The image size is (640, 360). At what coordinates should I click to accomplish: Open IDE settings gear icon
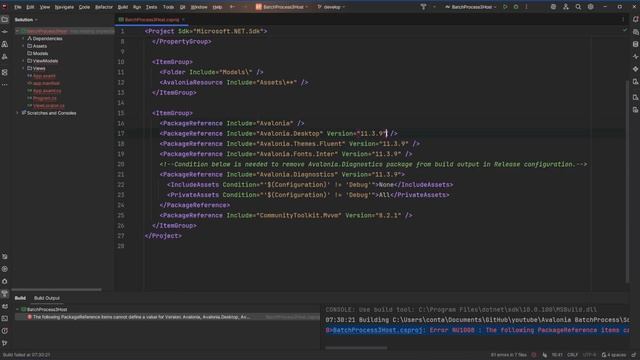pos(591,7)
